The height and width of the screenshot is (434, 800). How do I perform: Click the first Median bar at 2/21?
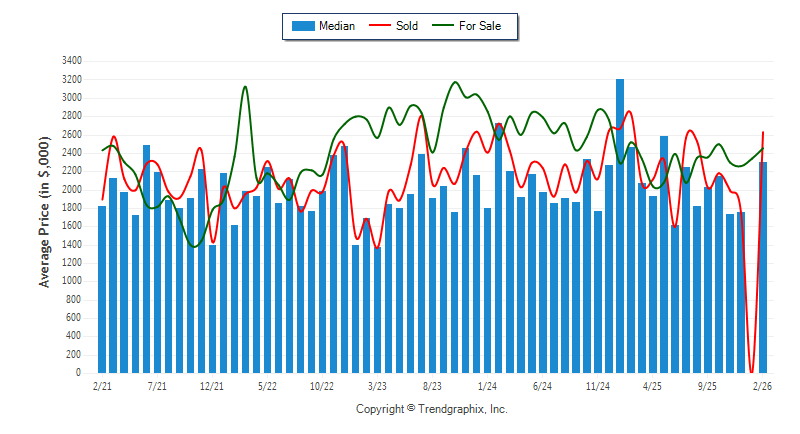[x=102, y=289]
